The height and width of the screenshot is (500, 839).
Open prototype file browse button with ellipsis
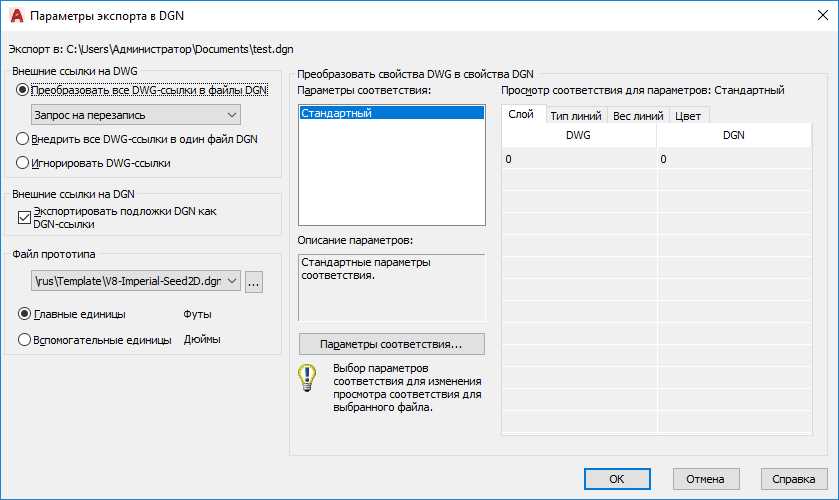pyautogui.click(x=254, y=282)
